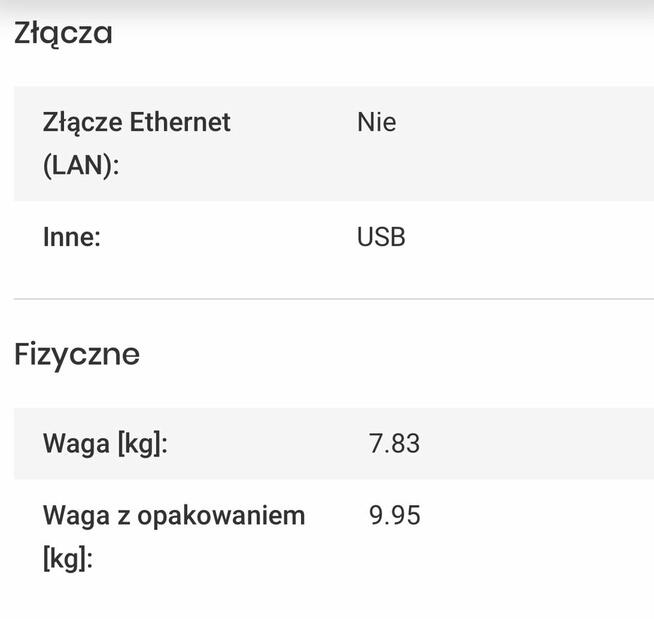654x619 pixels.
Task: Click the USB value
Action: point(381,238)
